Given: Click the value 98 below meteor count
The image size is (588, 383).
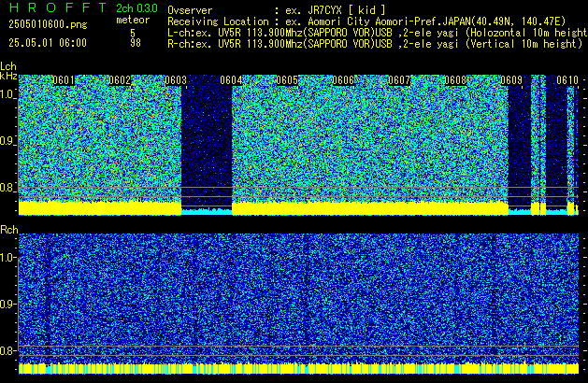Looking at the screenshot, I should coord(136,43).
